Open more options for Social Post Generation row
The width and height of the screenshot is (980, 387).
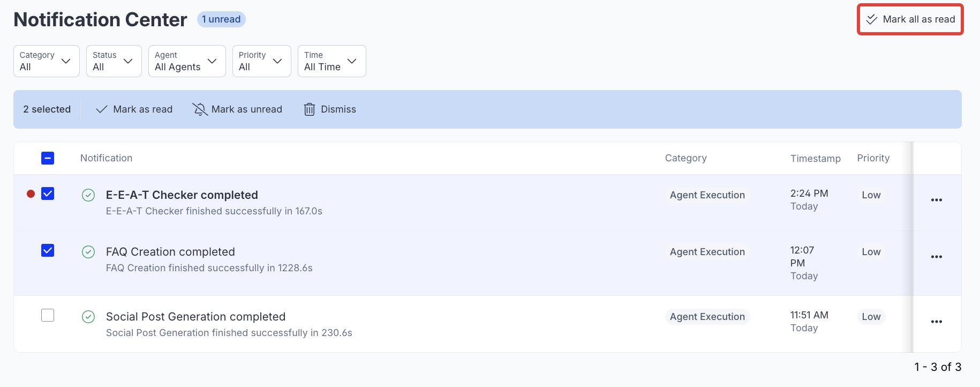click(937, 322)
